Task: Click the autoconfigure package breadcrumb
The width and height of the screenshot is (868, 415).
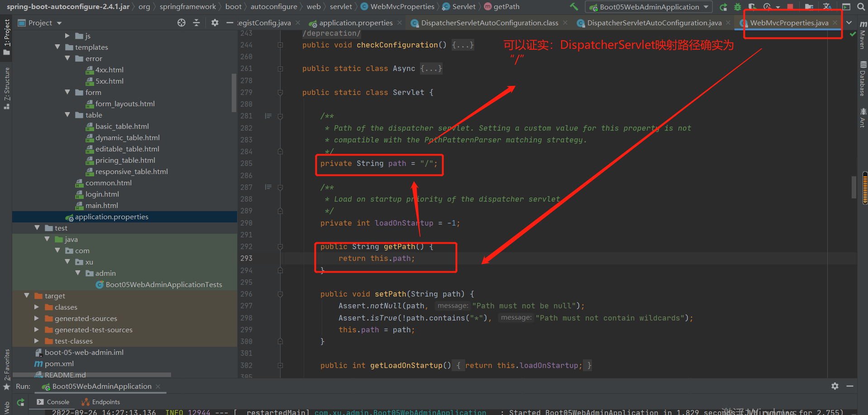Action: (274, 7)
